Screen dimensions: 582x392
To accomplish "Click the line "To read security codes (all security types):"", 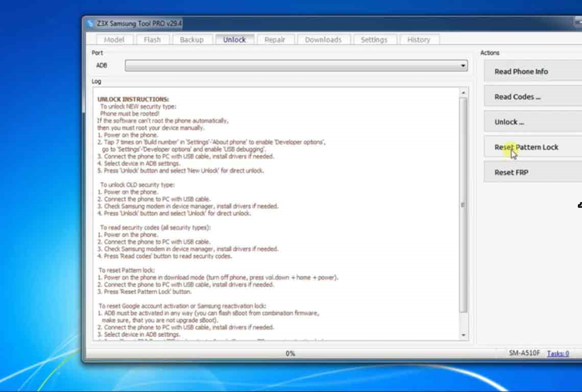I will coord(155,227).
